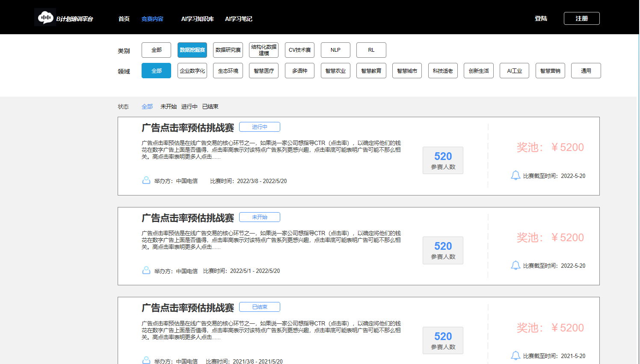Click the 登陆 link
Image resolution: width=640 pixels, height=364 pixels.
coord(541,18)
